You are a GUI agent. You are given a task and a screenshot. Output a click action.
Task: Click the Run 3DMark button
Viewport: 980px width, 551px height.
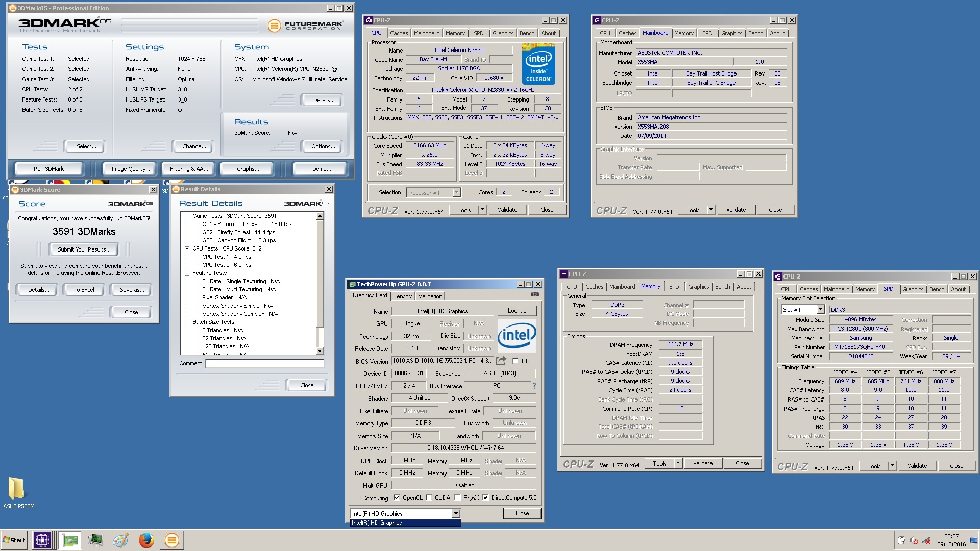(x=48, y=169)
